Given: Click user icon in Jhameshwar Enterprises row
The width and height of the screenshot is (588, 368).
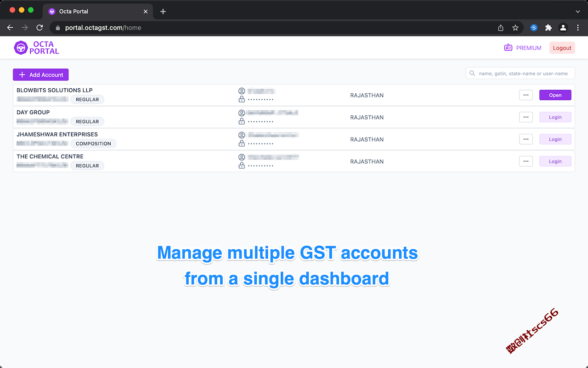Looking at the screenshot, I should (242, 135).
